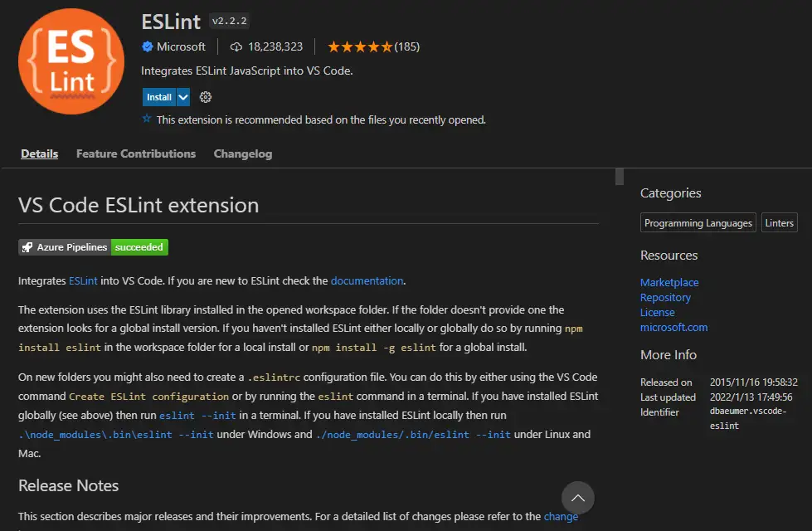Viewport: 812px width, 531px height.
Task: Open the Marketplace resource link
Action: 669,282
